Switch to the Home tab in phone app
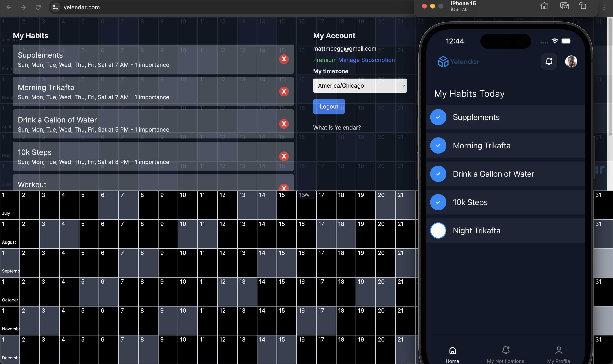The width and height of the screenshot is (613, 364). pos(452,354)
